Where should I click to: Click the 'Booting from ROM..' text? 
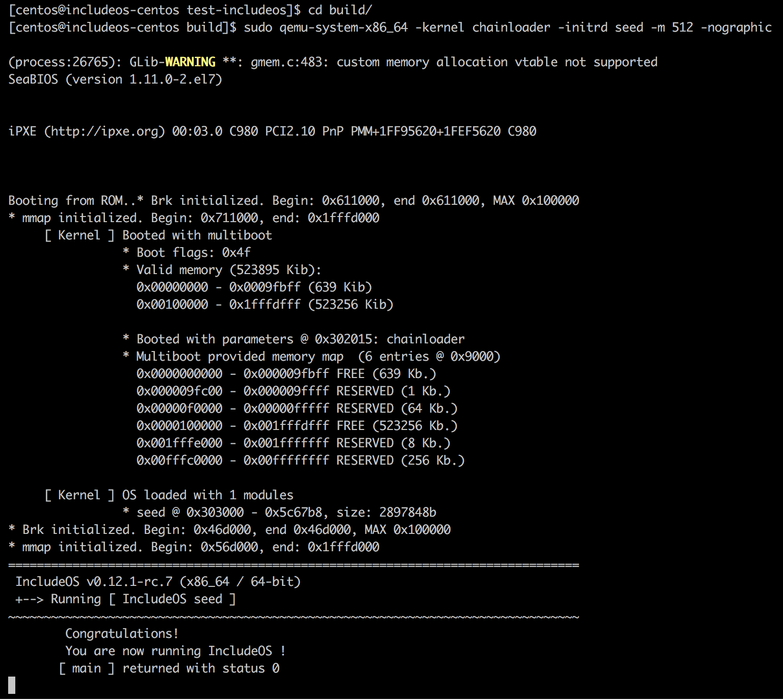pyautogui.click(x=72, y=200)
